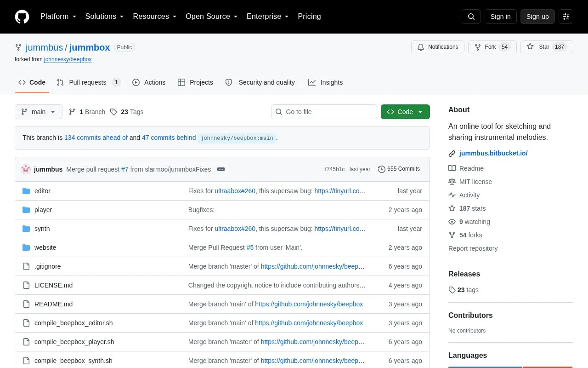The height and width of the screenshot is (368, 588).
Task: Open the green Code dropdown button
Action: click(405, 112)
